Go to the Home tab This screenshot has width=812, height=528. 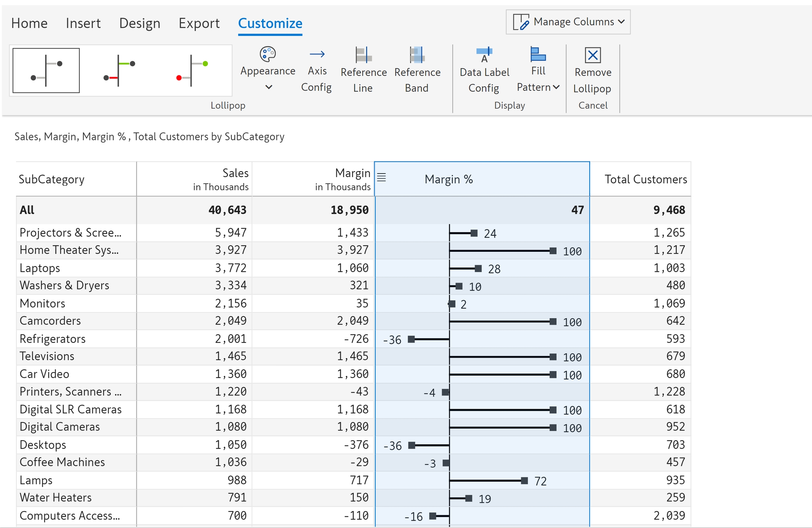(x=29, y=23)
